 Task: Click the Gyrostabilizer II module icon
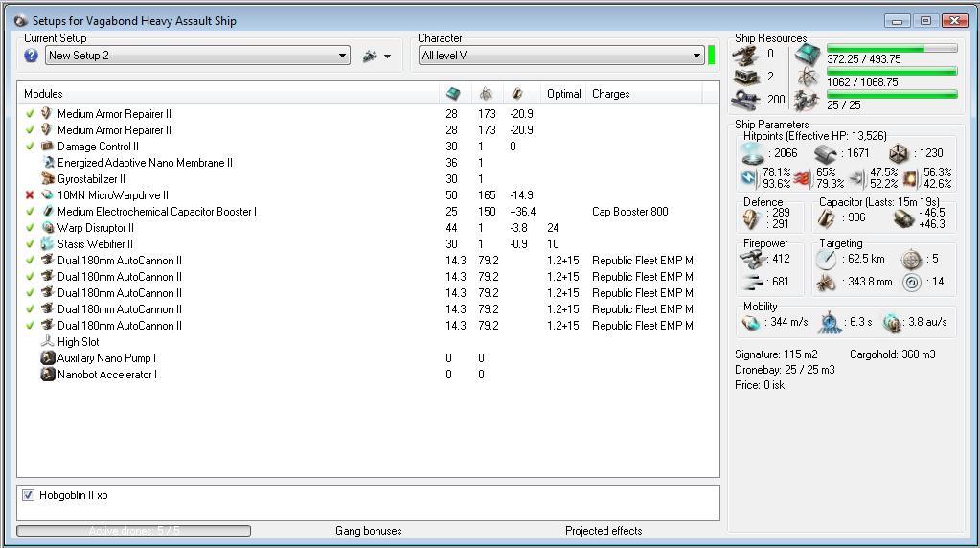47,179
